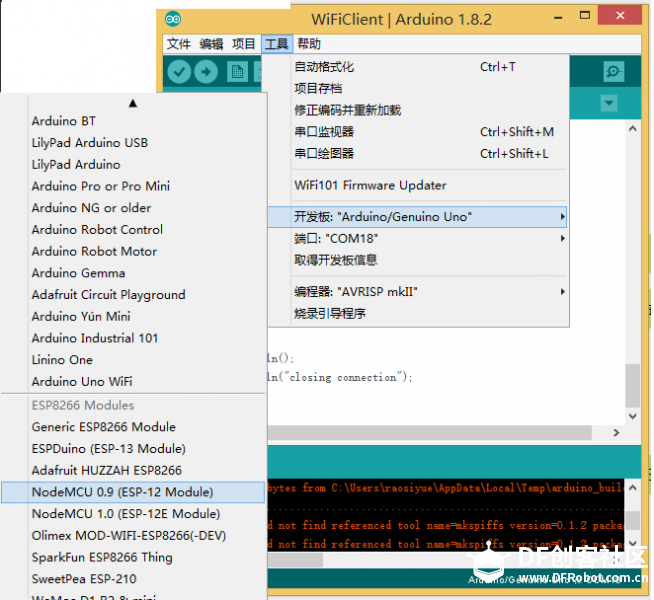
Task: Select Olimex MOD-WIFI-ESP8266(-DEV) board
Action: 133,535
